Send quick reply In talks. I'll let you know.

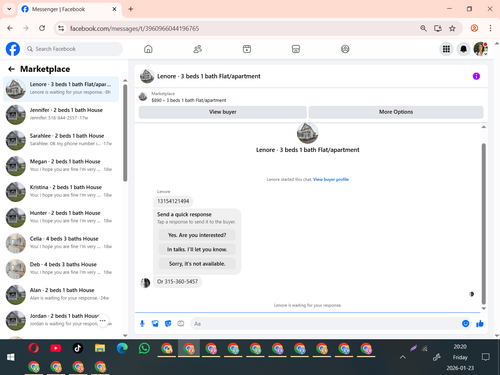coord(197,249)
